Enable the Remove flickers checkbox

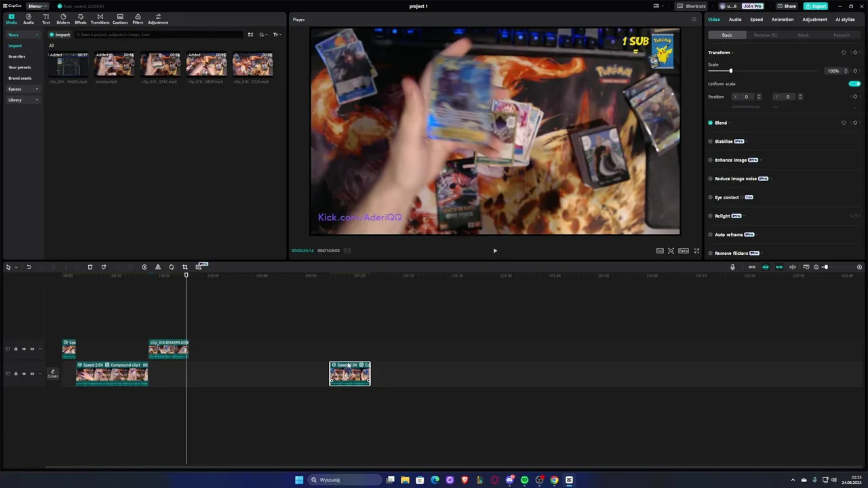(711, 253)
